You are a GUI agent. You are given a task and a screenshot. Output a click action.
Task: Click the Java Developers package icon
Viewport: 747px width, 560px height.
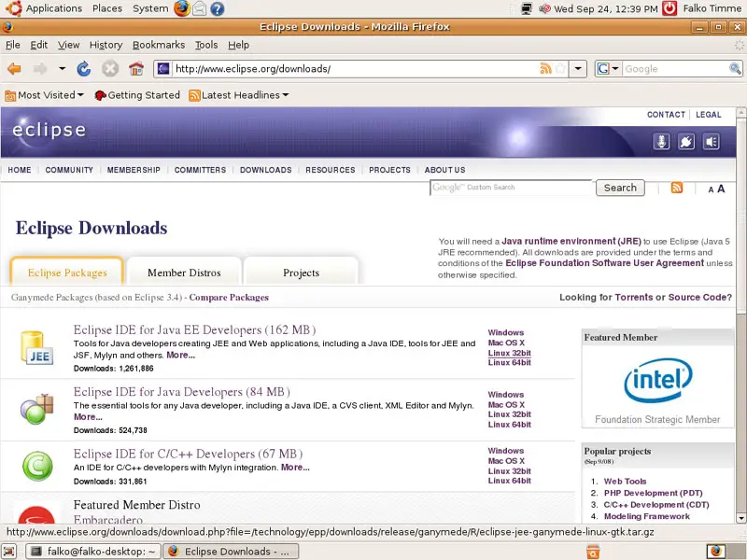(36, 409)
